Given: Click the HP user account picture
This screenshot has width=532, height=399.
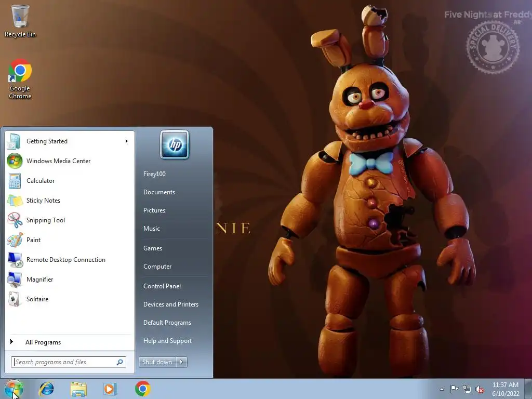Looking at the screenshot, I should (175, 144).
